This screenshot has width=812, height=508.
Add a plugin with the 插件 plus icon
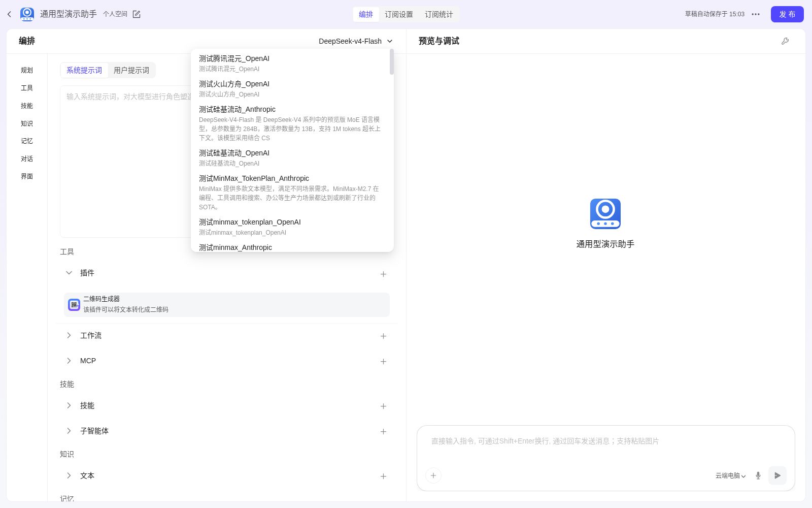tap(383, 274)
